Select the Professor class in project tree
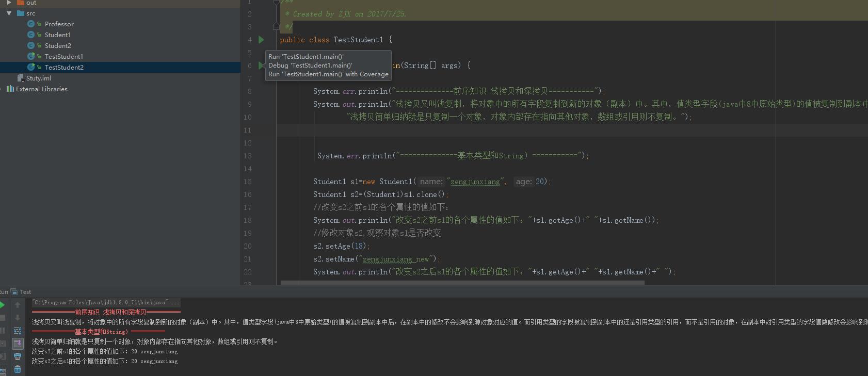The height and width of the screenshot is (376, 868). [59, 24]
